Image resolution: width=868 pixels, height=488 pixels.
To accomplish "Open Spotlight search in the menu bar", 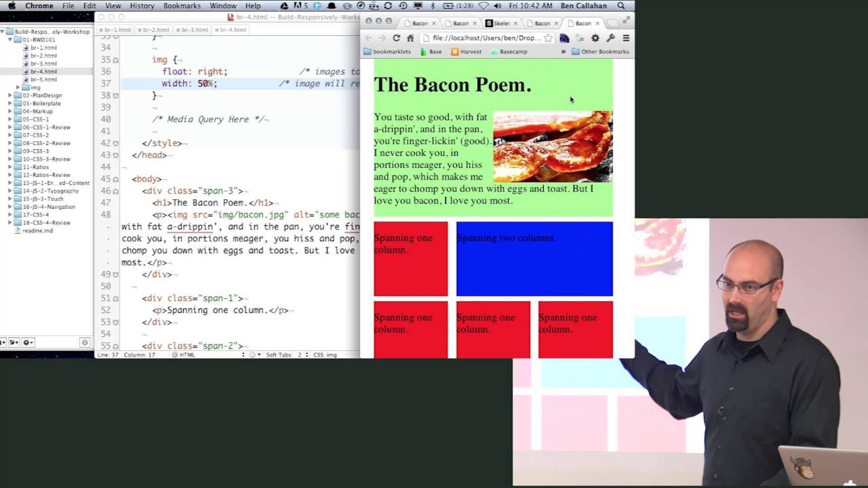I will point(620,5).
